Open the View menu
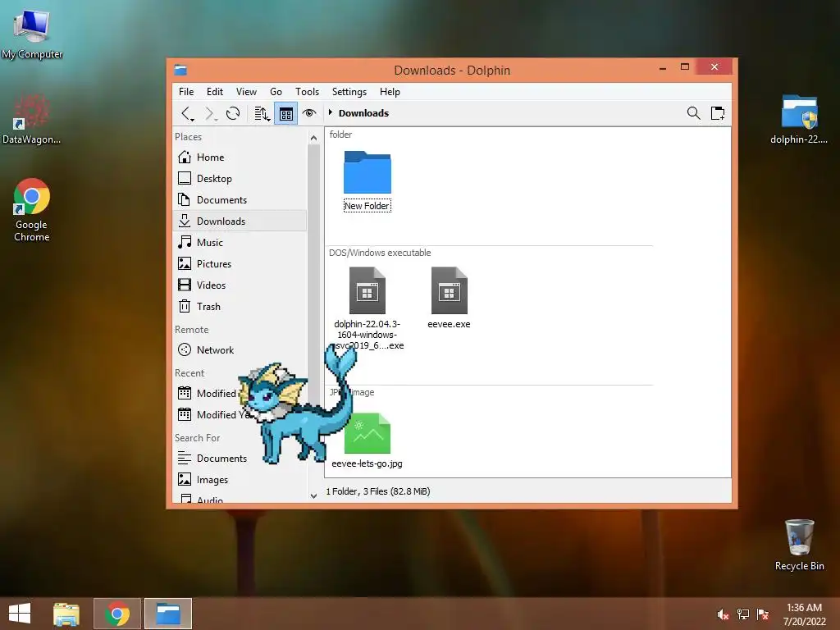Screen dimensions: 840x630 246,92
